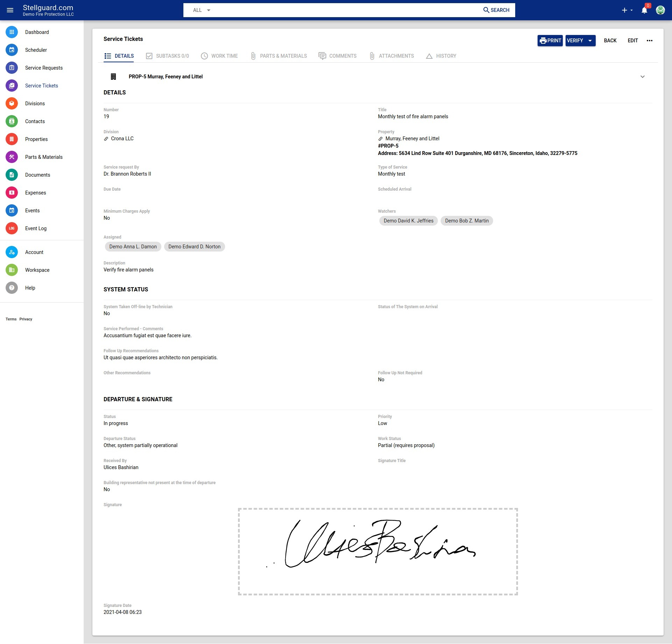The image size is (672, 644).
Task: Click link icon beside Crona LLC
Action: [106, 139]
